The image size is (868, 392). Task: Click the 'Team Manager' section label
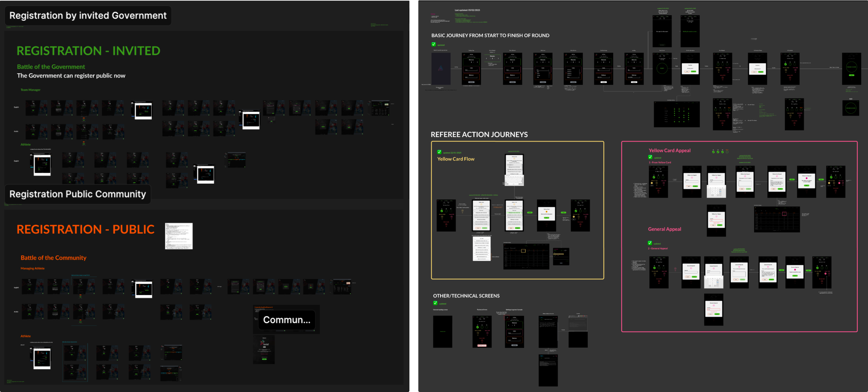tap(30, 90)
